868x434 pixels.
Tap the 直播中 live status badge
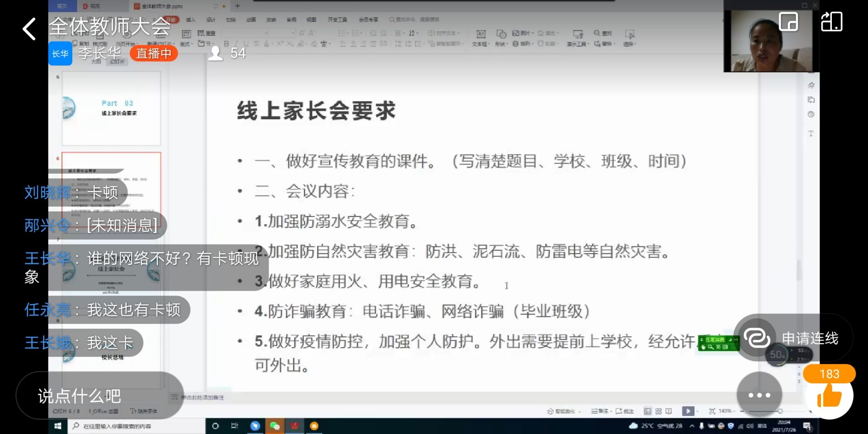[x=154, y=53]
